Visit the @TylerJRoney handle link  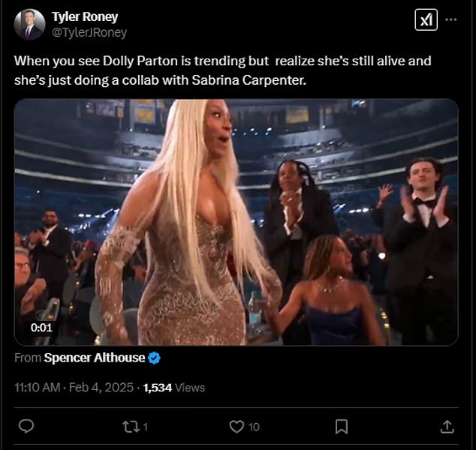[x=89, y=32]
